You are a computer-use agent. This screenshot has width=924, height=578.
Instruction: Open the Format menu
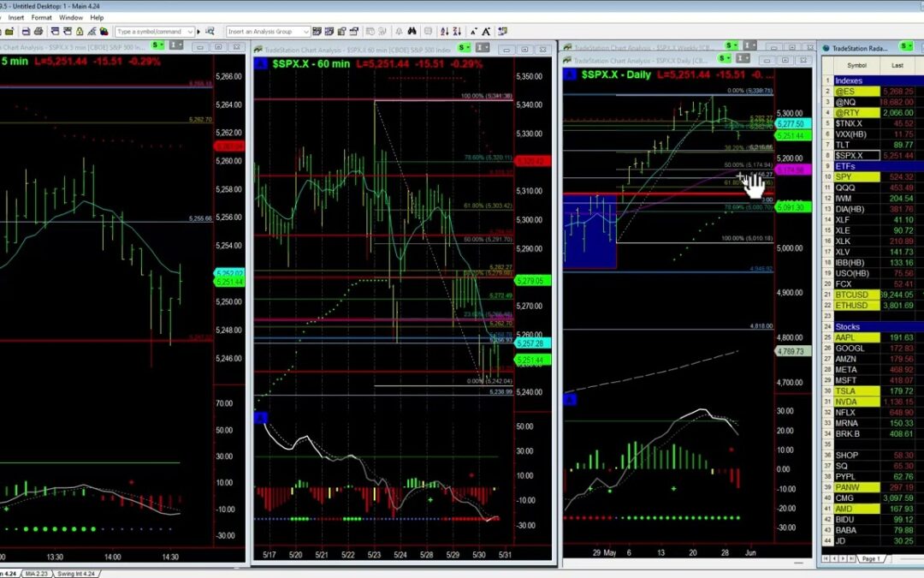(x=41, y=17)
